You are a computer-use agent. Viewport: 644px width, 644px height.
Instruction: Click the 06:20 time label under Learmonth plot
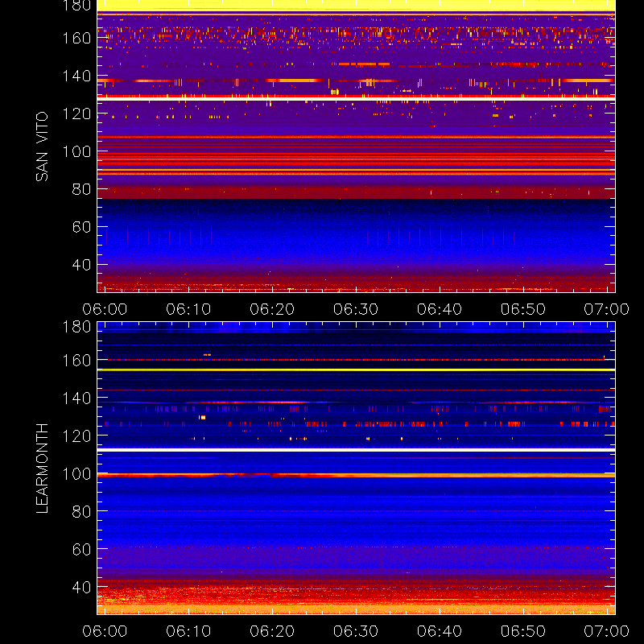click(x=272, y=631)
